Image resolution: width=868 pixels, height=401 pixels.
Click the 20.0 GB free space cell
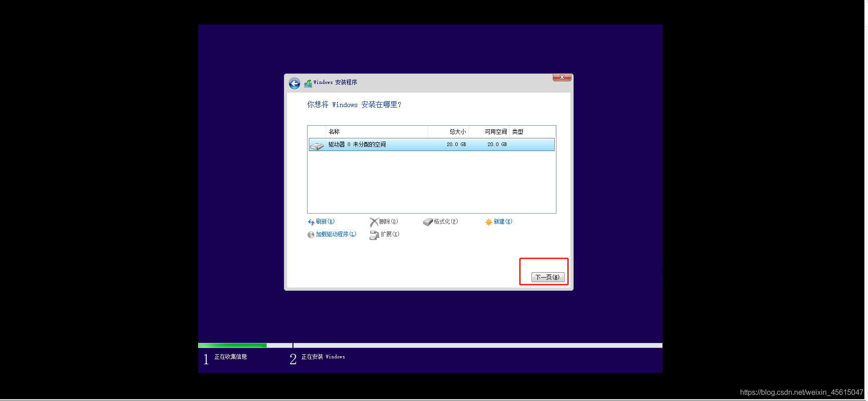coord(497,144)
